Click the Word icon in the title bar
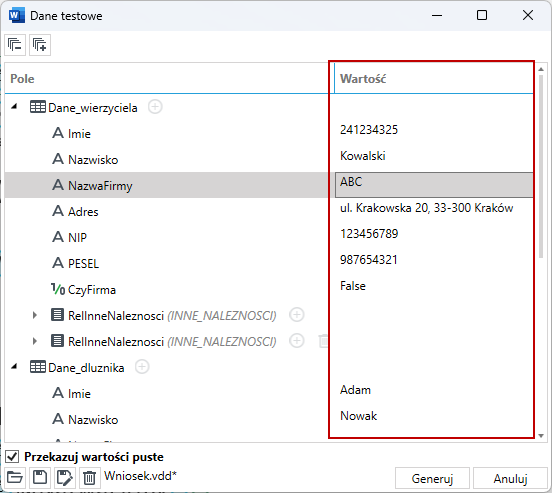 (x=17, y=15)
